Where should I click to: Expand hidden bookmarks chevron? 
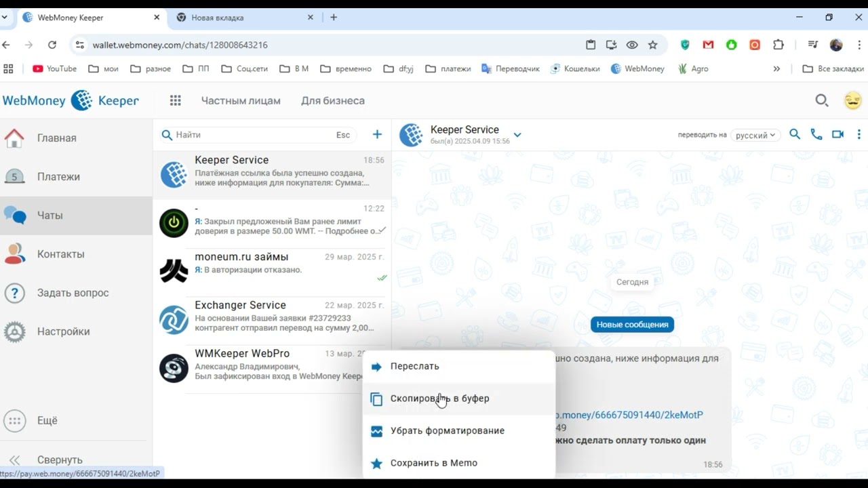[x=776, y=68]
